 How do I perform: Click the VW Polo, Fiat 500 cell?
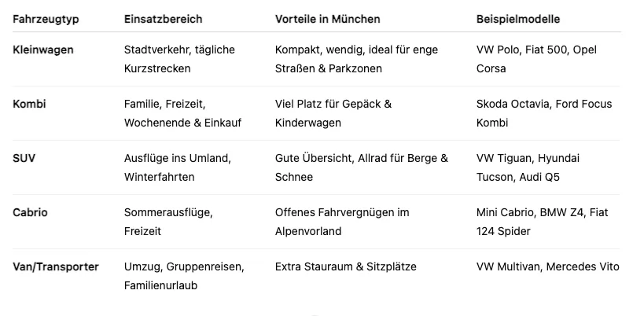coord(536,59)
